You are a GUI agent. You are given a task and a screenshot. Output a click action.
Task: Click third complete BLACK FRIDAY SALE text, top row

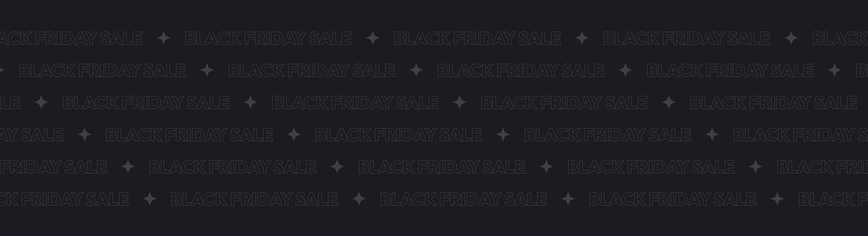click(687, 38)
